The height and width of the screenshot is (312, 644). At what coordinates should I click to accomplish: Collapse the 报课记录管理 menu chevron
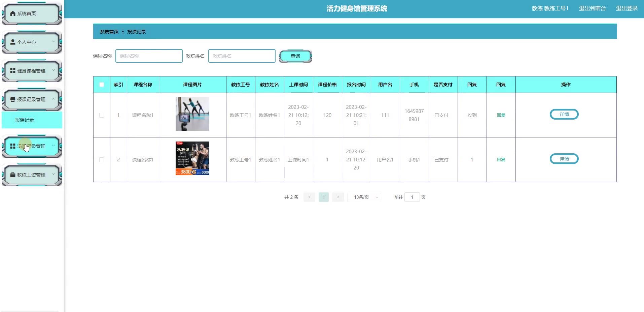coord(53,99)
